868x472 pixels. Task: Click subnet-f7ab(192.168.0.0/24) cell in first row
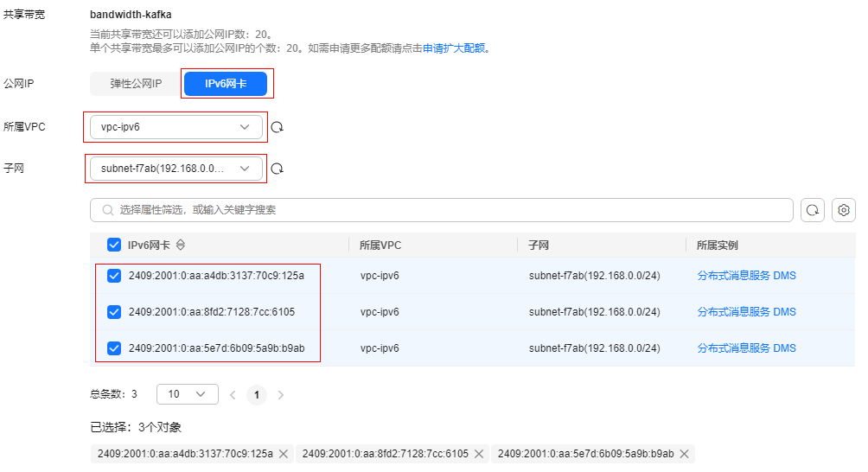point(595,276)
